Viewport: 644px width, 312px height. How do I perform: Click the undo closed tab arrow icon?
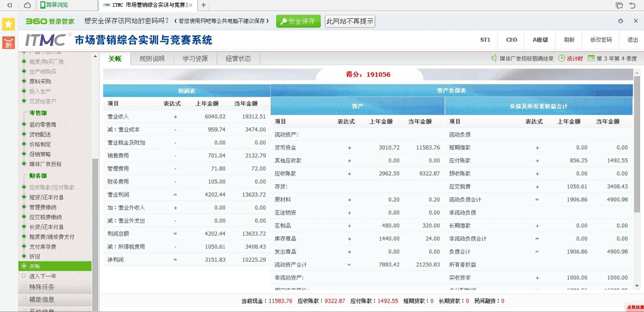pos(633,5)
